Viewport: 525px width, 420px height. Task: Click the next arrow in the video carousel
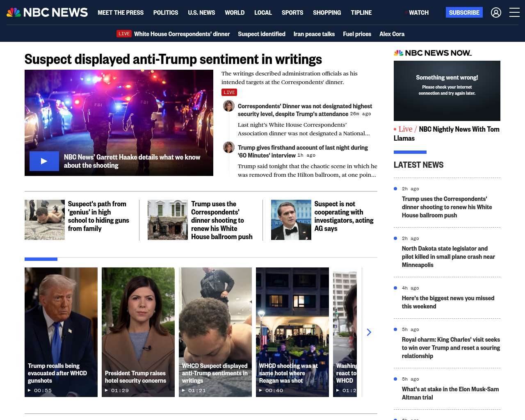[x=369, y=332]
